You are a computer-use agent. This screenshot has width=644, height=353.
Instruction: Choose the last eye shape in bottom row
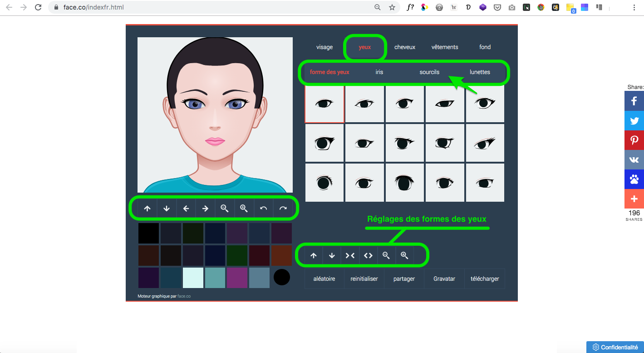click(485, 183)
